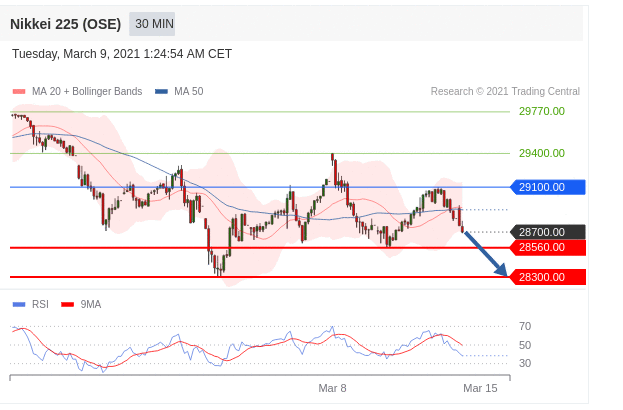Select the Nikkei 225 (OSE) title
The image size is (623, 410).
66,24
